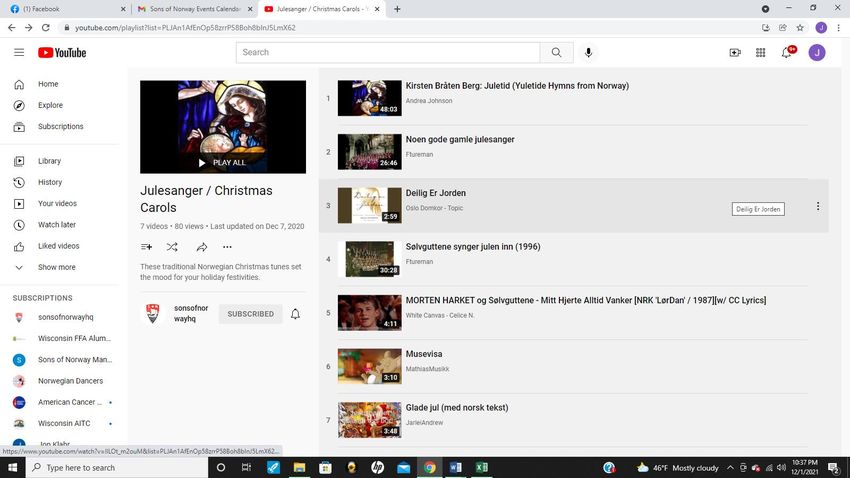
Task: Show hidden system tray icons chevron
Action: click(x=730, y=468)
